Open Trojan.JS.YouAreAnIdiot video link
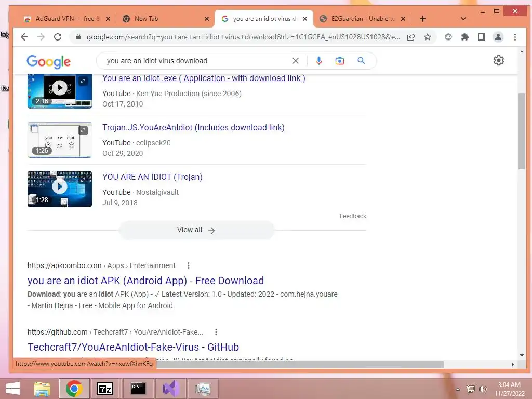The width and height of the screenshot is (532, 399). point(193,128)
